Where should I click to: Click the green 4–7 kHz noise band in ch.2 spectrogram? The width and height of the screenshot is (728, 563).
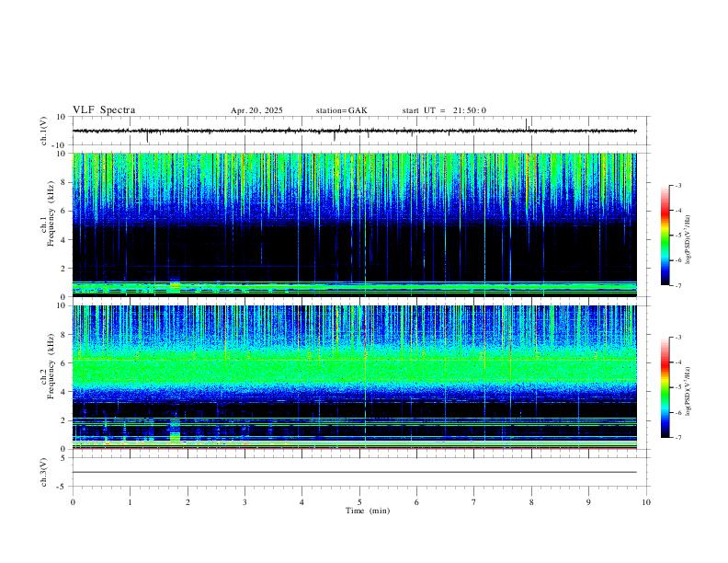tap(354, 367)
